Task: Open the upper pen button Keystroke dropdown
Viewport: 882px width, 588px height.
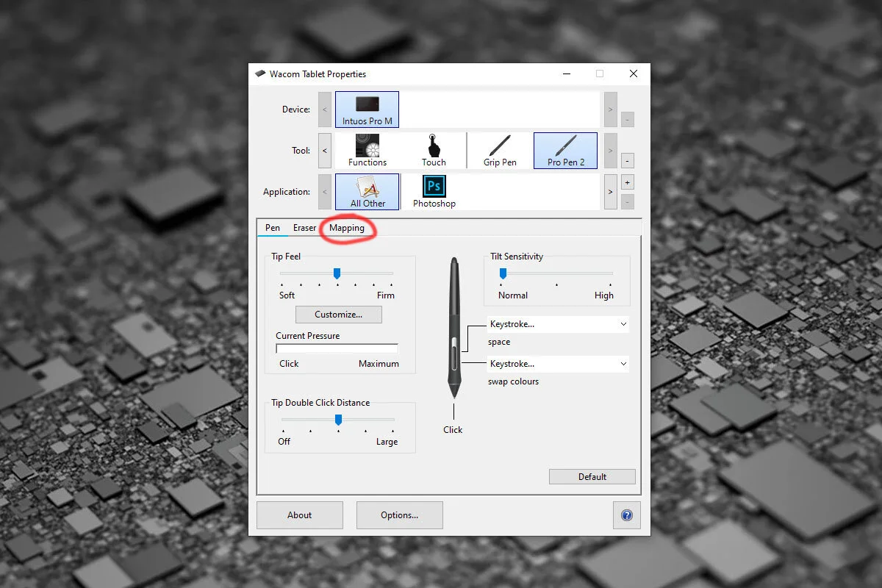Action: (x=559, y=324)
